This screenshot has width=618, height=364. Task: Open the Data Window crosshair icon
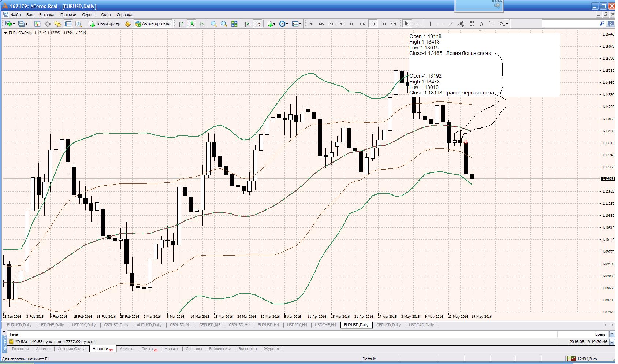coord(48,24)
